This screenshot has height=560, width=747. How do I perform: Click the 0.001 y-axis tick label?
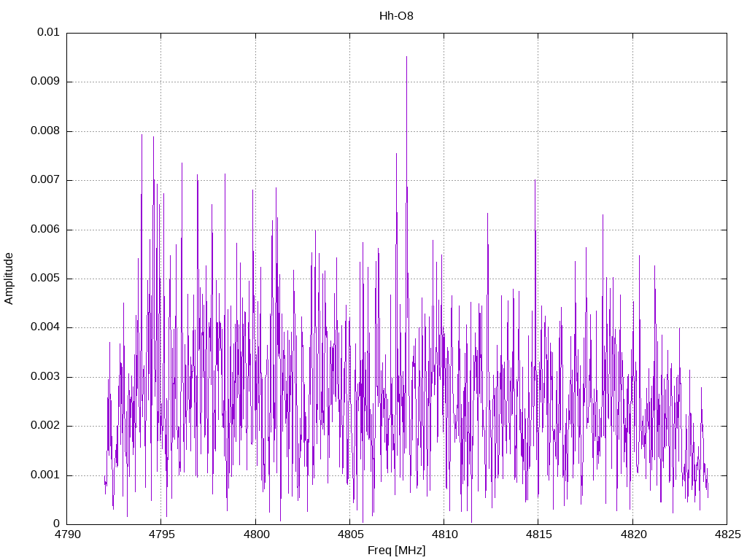click(x=45, y=475)
